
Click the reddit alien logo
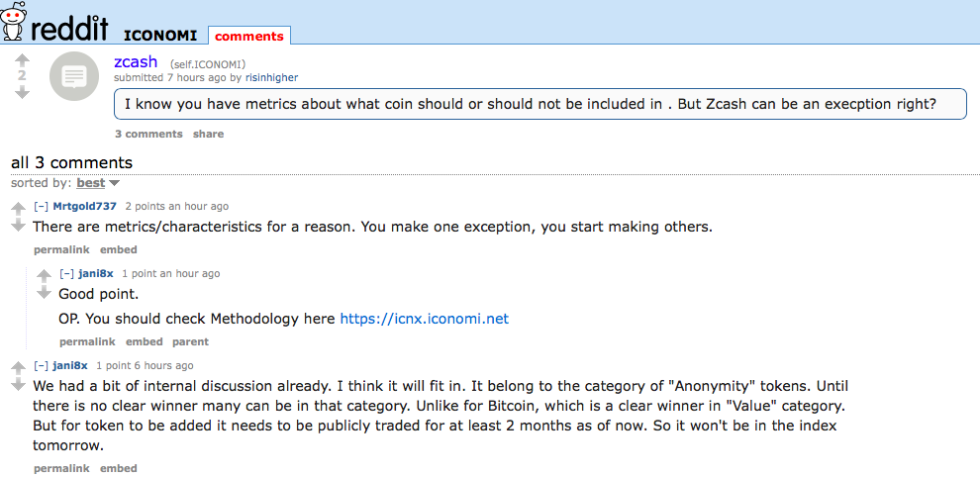(x=14, y=21)
